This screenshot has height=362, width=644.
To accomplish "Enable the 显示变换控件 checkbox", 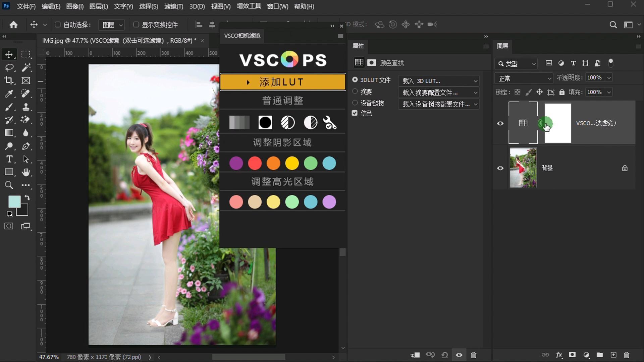I will (x=136, y=24).
